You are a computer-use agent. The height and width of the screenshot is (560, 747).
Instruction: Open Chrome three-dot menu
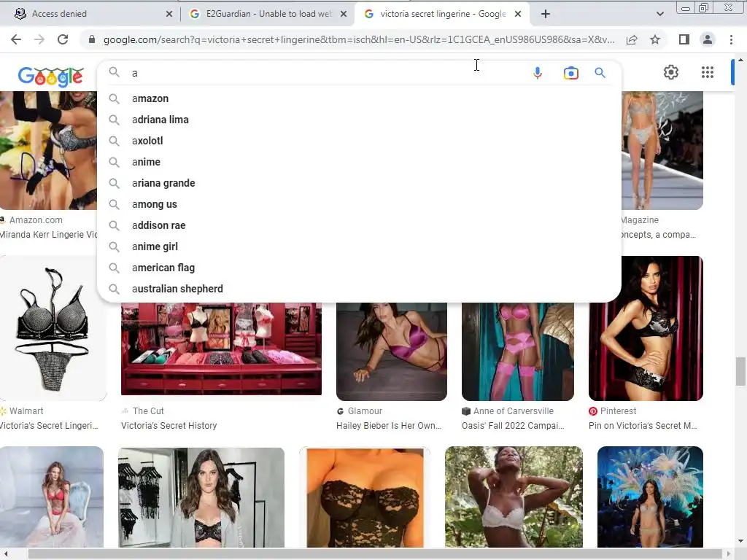click(x=731, y=39)
